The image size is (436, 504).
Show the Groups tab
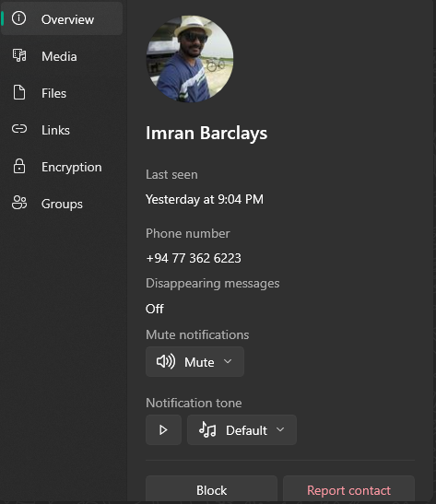(62, 204)
